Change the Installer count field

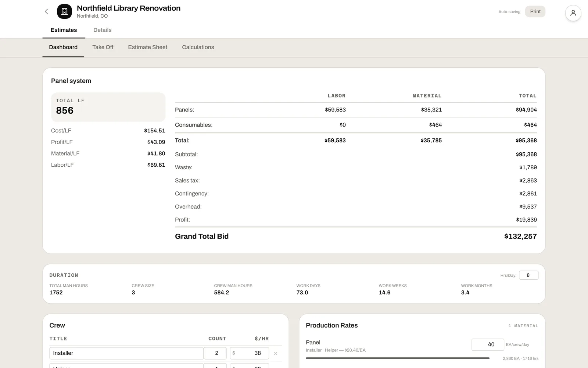point(215,353)
